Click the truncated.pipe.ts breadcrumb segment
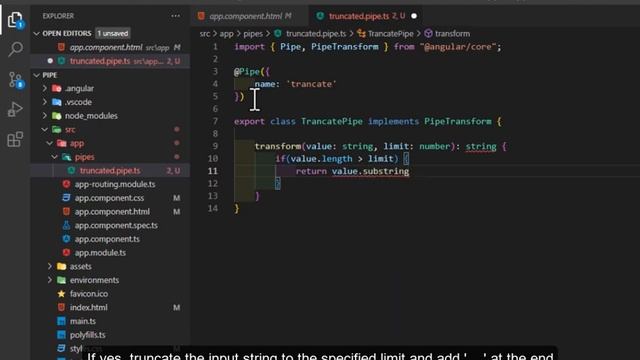Viewport: 640px width, 360px height. click(x=316, y=33)
